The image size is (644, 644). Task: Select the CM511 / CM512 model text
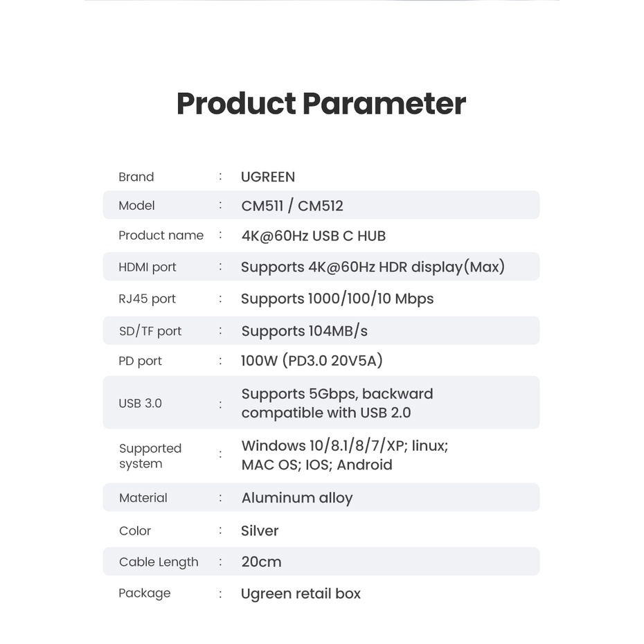tap(292, 206)
